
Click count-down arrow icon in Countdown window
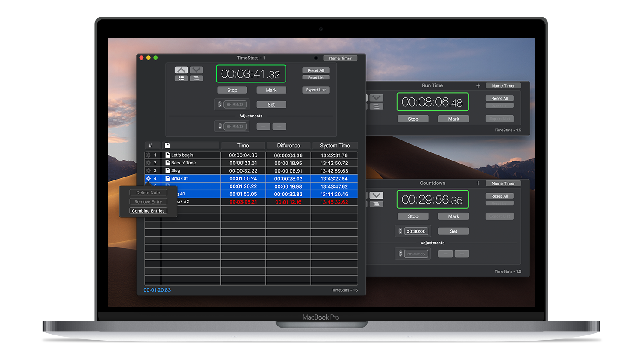click(x=376, y=196)
